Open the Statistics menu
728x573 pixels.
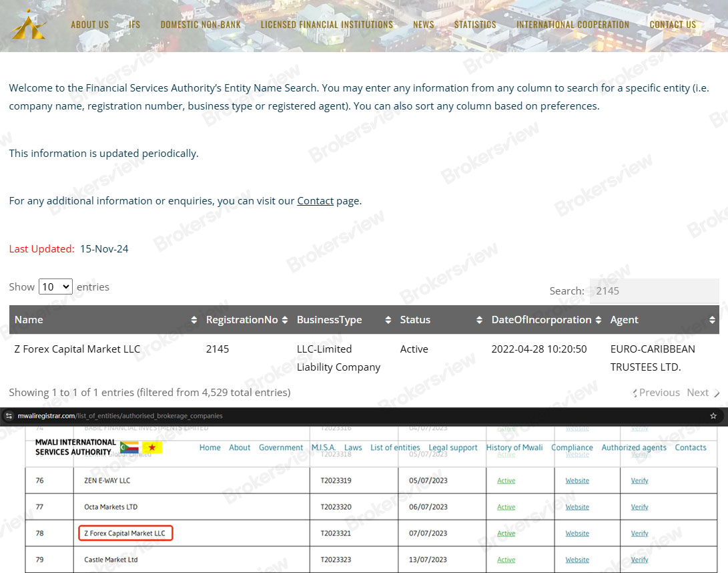pos(475,25)
